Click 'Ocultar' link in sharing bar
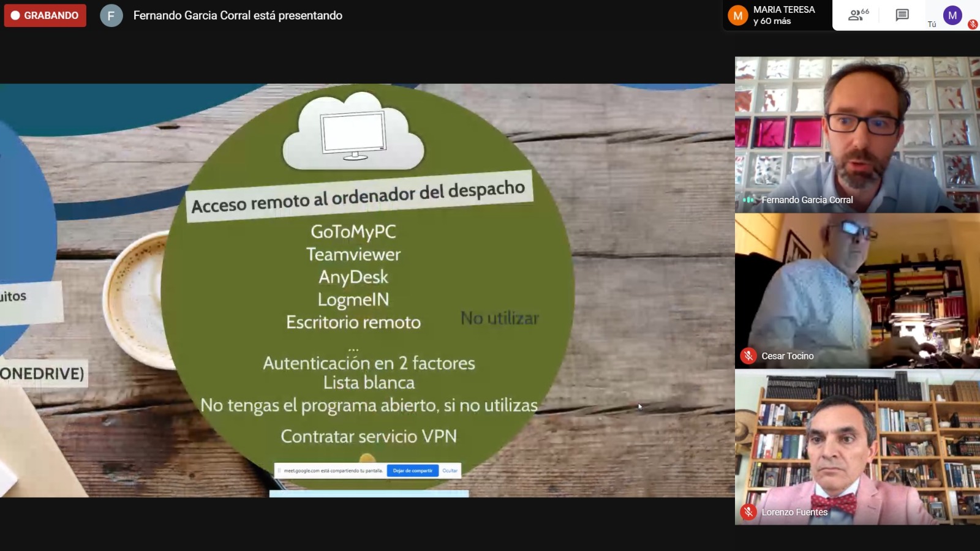This screenshot has width=980, height=551. (450, 471)
